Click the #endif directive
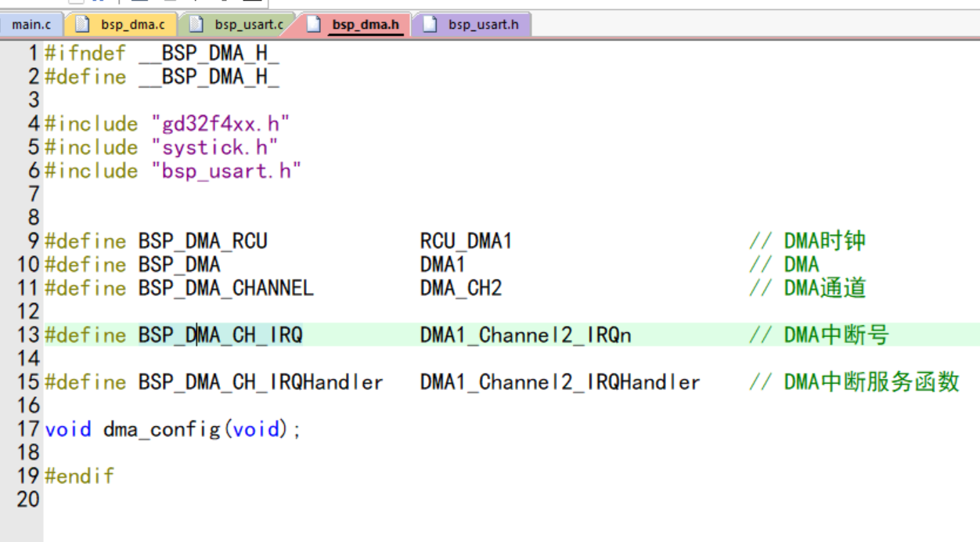 click(79, 476)
